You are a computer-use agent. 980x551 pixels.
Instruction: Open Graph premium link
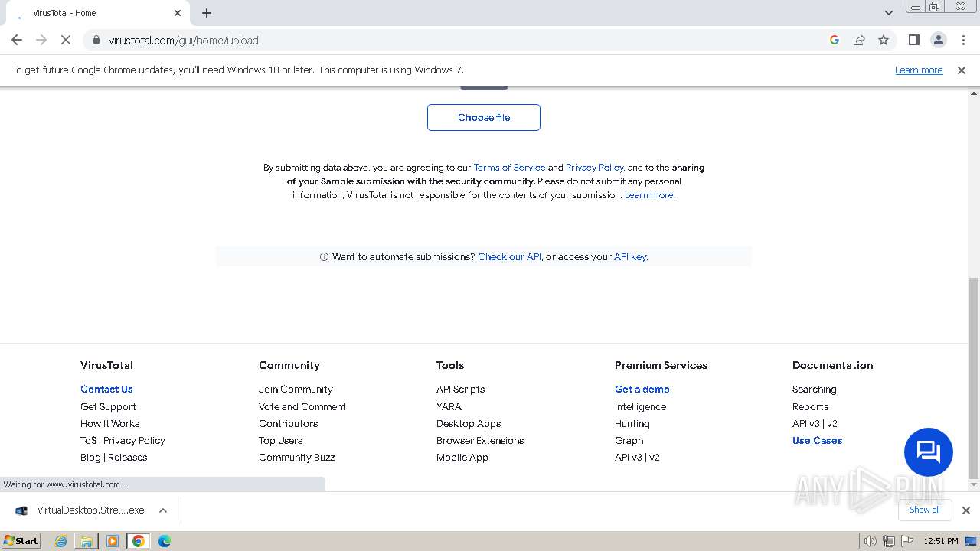[629, 440]
